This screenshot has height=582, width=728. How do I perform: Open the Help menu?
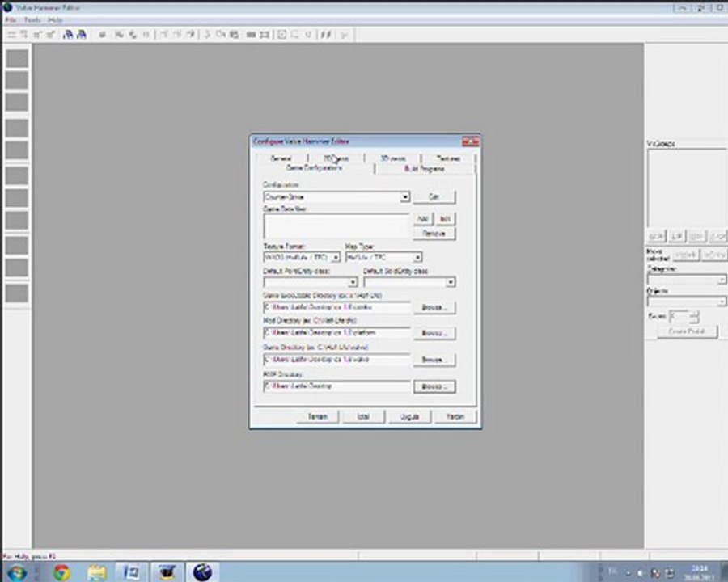(55, 20)
